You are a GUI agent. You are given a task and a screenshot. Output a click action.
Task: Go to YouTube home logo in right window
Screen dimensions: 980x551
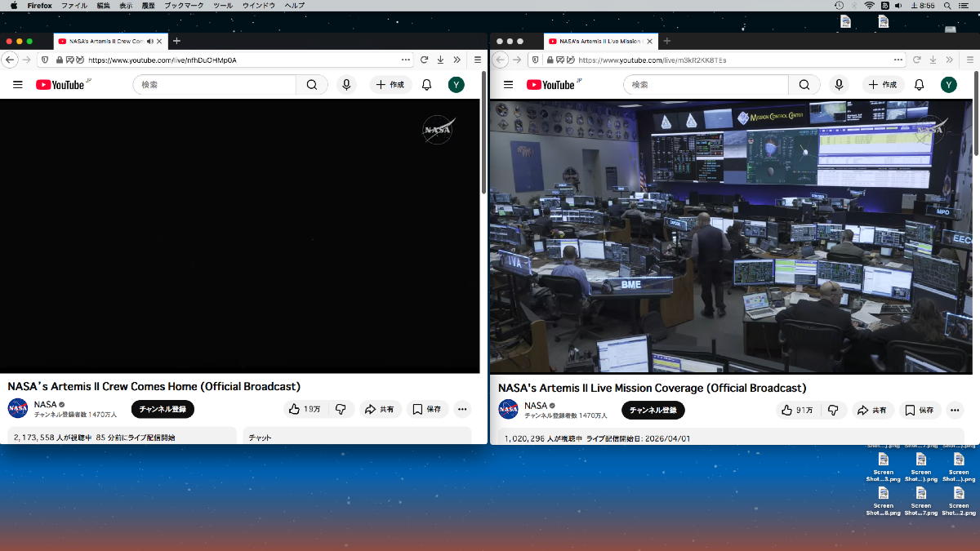pos(550,85)
